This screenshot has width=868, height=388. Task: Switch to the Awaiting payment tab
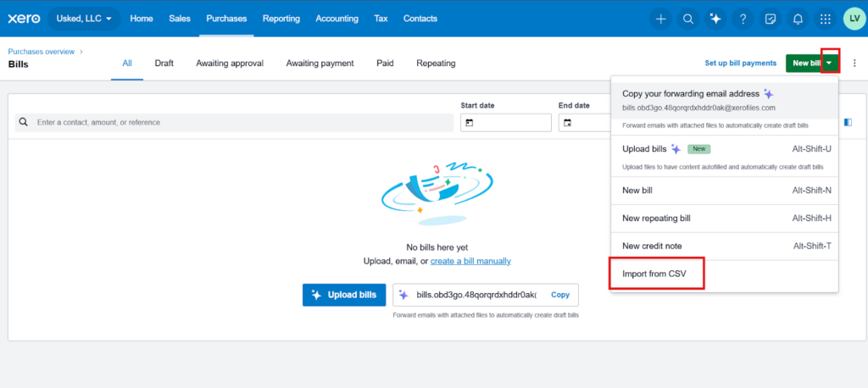tap(320, 63)
